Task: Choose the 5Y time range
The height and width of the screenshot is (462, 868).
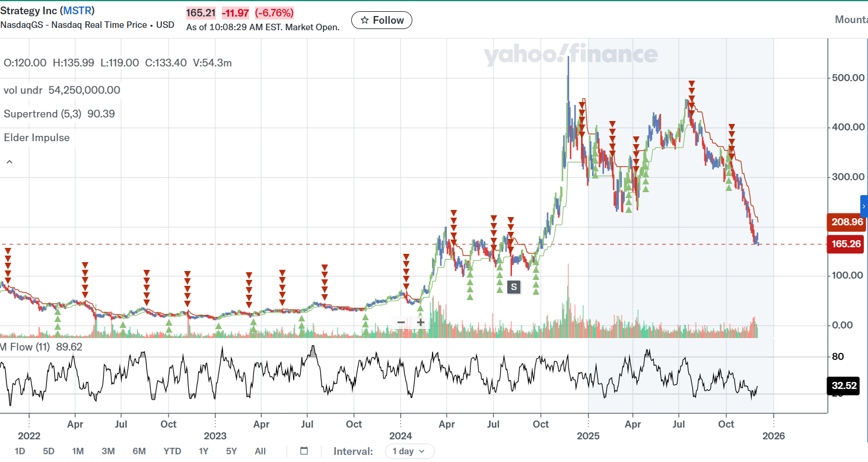Action: 231,451
